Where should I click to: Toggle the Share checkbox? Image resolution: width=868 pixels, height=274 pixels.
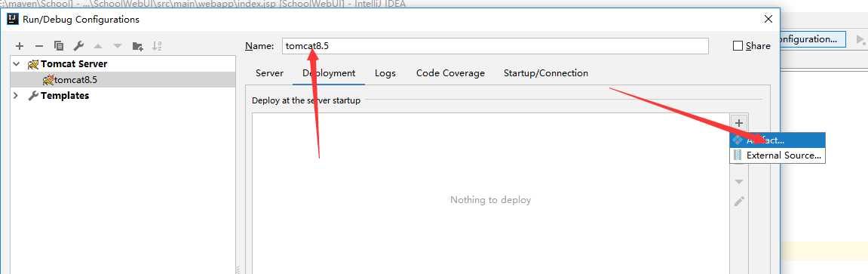[738, 46]
